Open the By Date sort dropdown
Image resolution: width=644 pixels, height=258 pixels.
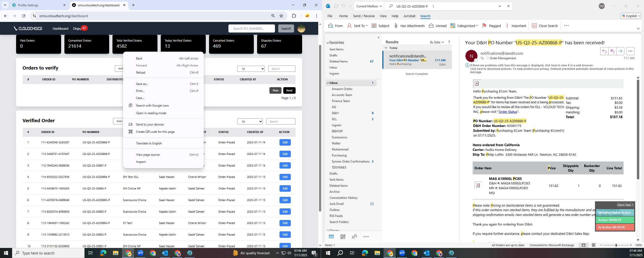(437, 42)
